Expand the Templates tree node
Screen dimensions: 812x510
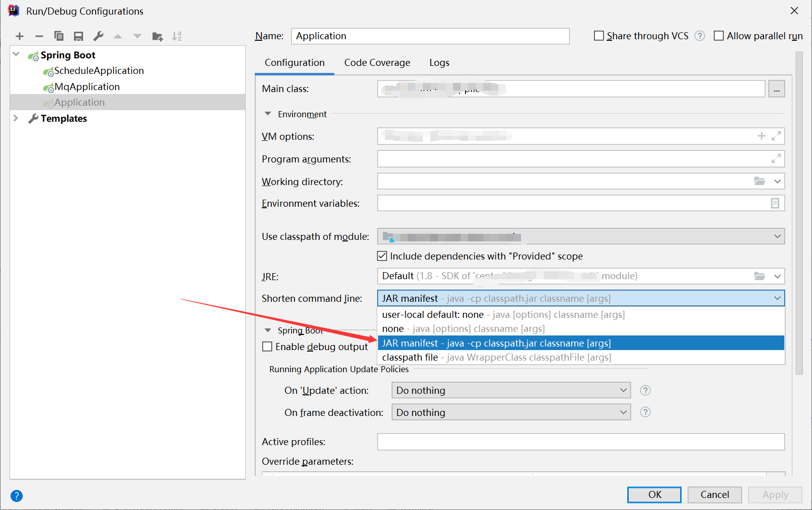click(16, 118)
